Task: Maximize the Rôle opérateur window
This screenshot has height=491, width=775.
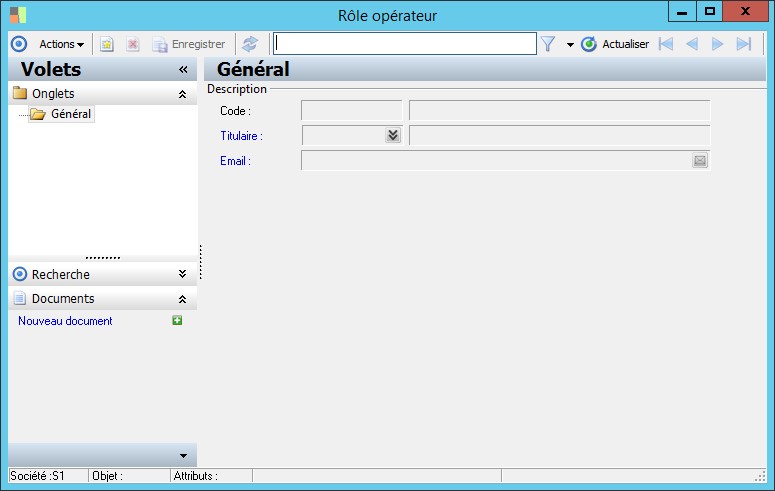Action: point(710,12)
